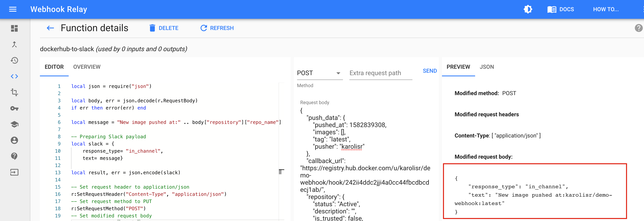Toggle dark mode with the brightness icon
Screen dimensions: 644x221
click(528, 9)
